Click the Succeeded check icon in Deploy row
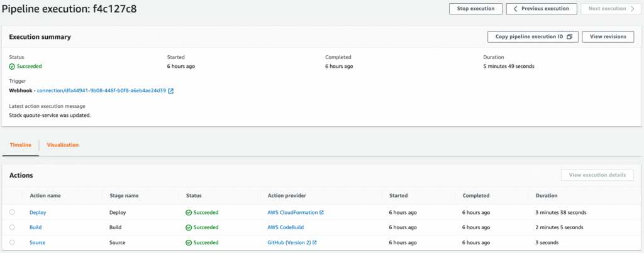The width and height of the screenshot is (644, 253). pos(189,212)
